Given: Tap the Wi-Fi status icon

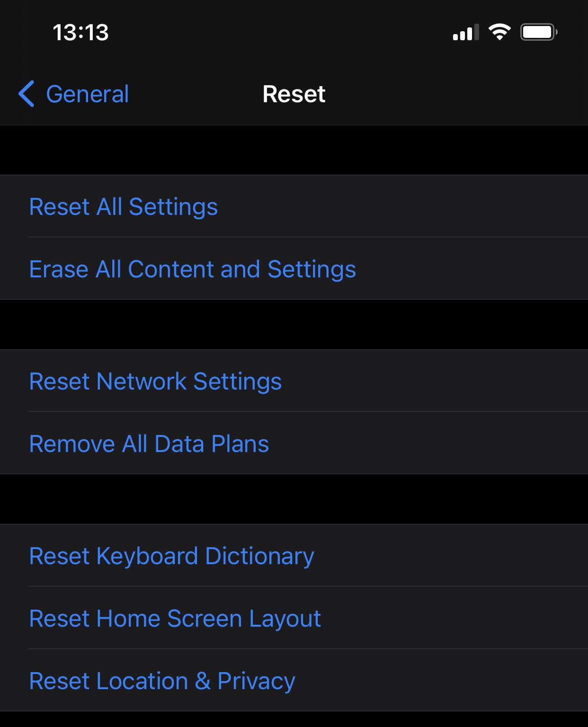Looking at the screenshot, I should coord(499,32).
